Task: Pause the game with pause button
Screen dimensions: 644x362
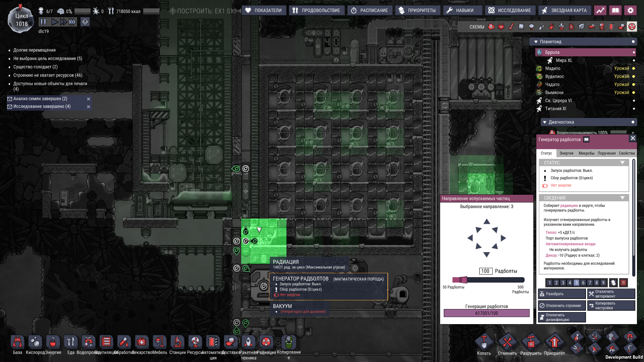Action: (43, 22)
